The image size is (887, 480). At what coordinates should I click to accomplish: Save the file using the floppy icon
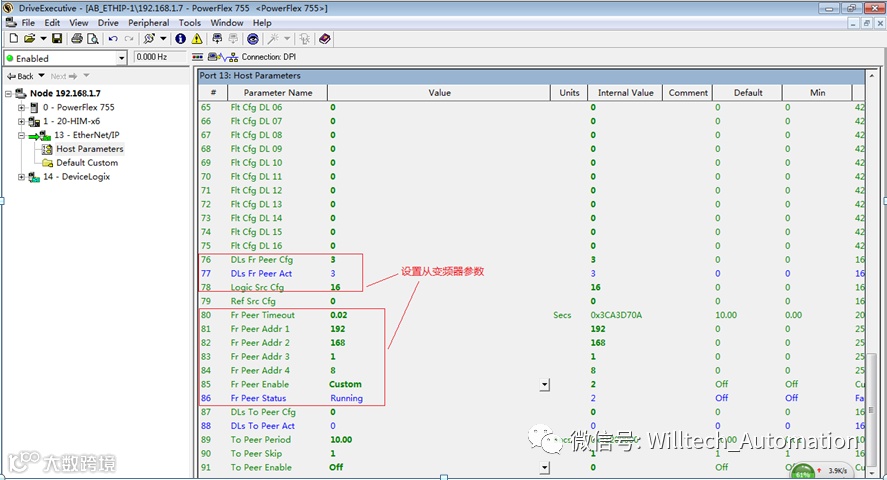(57, 38)
